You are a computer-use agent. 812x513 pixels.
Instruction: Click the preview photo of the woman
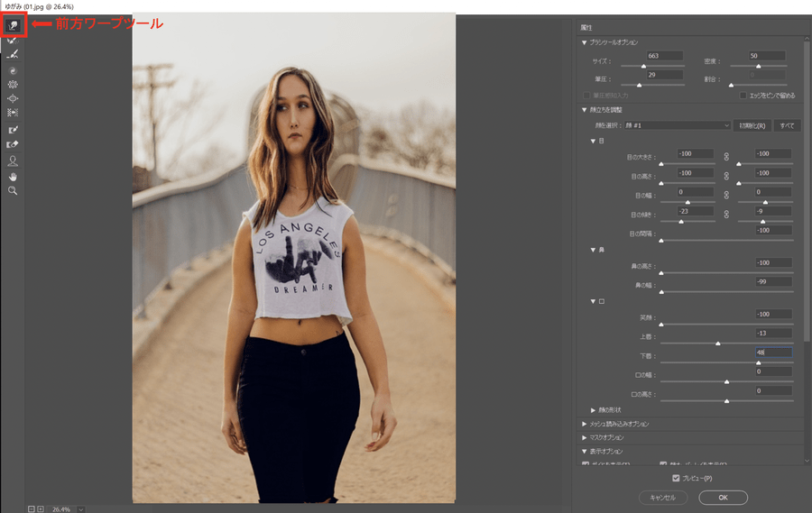tap(293, 258)
